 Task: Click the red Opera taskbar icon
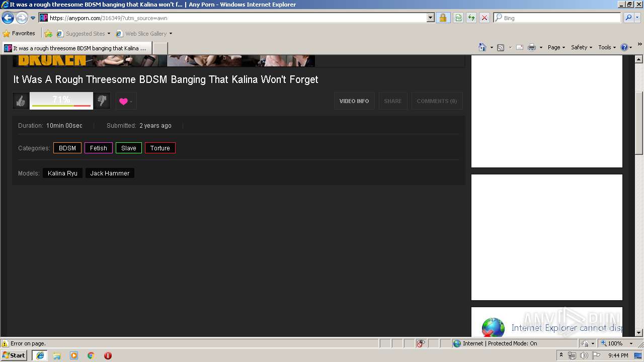pos(108,355)
